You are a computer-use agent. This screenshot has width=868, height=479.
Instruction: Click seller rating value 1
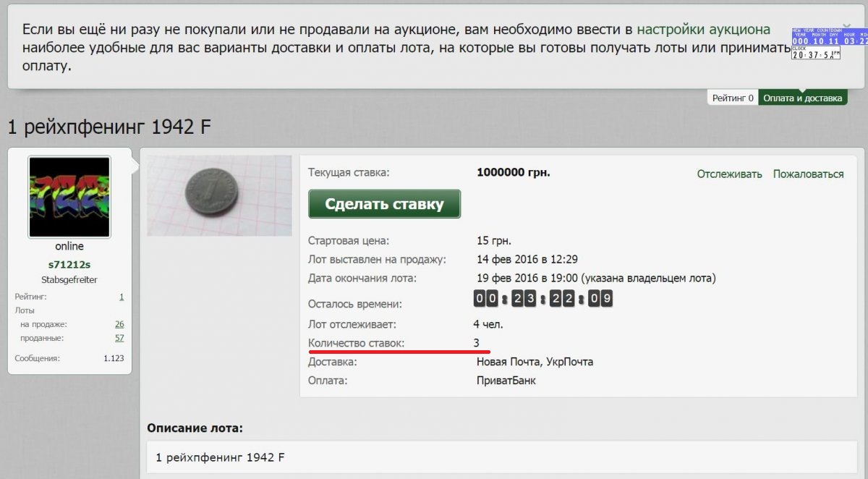click(122, 297)
